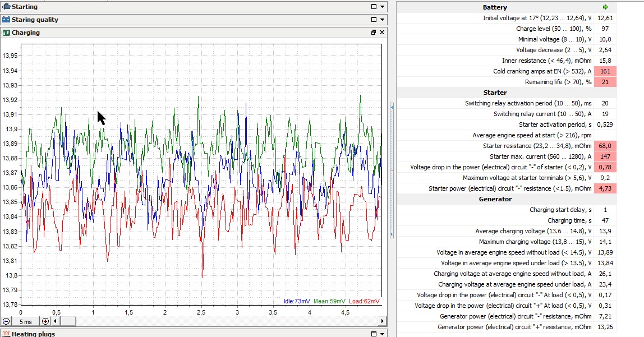The image size is (644, 337).
Task: Zoom out the chart time scale
Action: click(x=6, y=321)
